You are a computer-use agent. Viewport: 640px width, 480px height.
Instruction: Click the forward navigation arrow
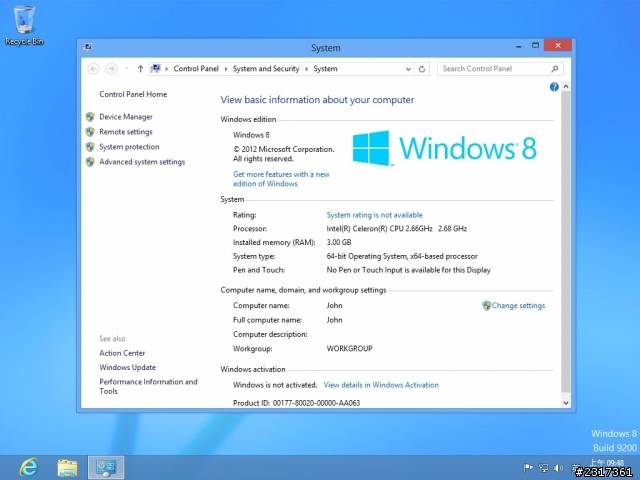(111, 69)
